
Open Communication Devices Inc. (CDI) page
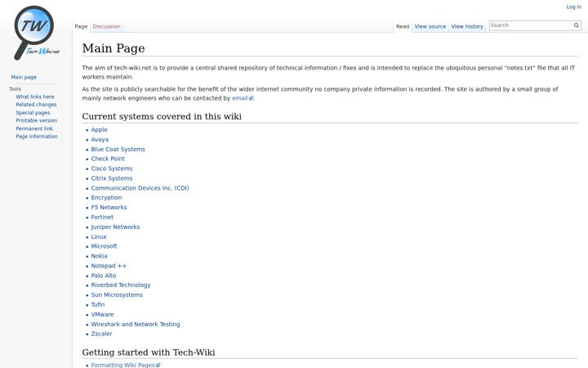pos(140,188)
